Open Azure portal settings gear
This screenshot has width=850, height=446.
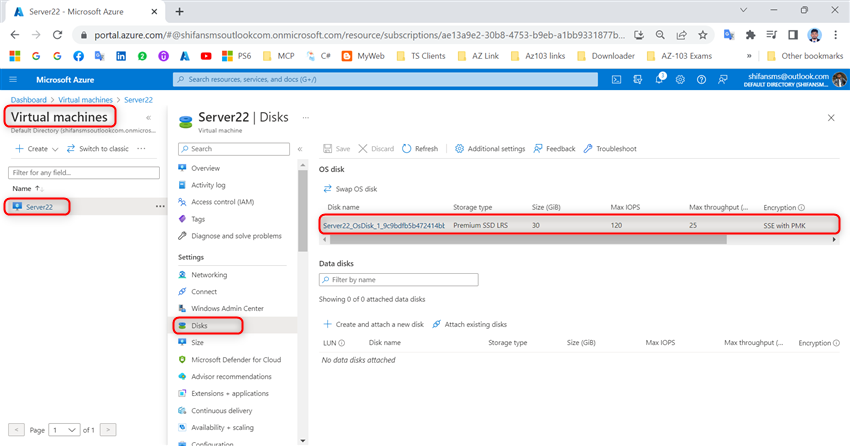680,80
